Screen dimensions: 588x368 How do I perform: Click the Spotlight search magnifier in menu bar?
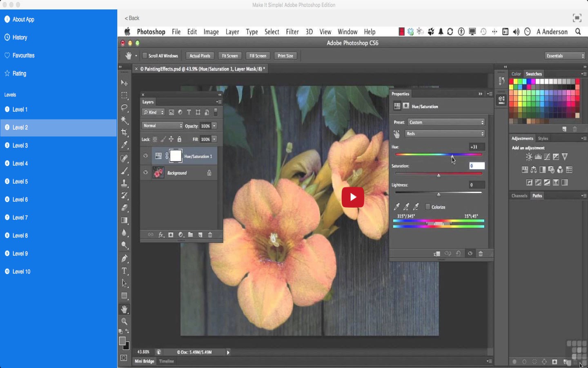(x=578, y=31)
